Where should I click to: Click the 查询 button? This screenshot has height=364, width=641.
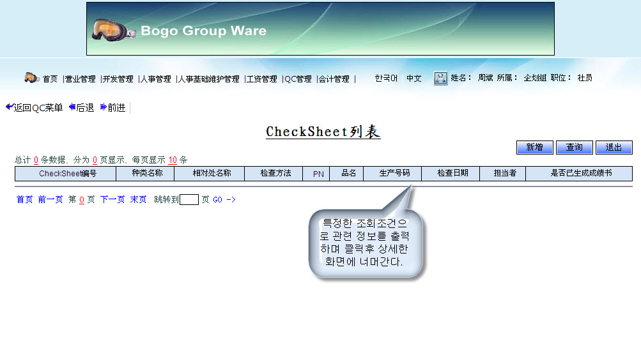tap(575, 148)
